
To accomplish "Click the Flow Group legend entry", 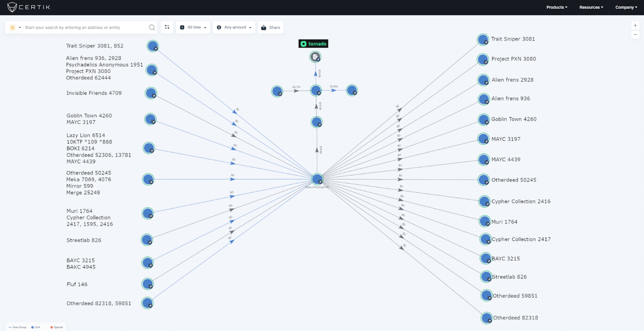I will (x=18, y=327).
